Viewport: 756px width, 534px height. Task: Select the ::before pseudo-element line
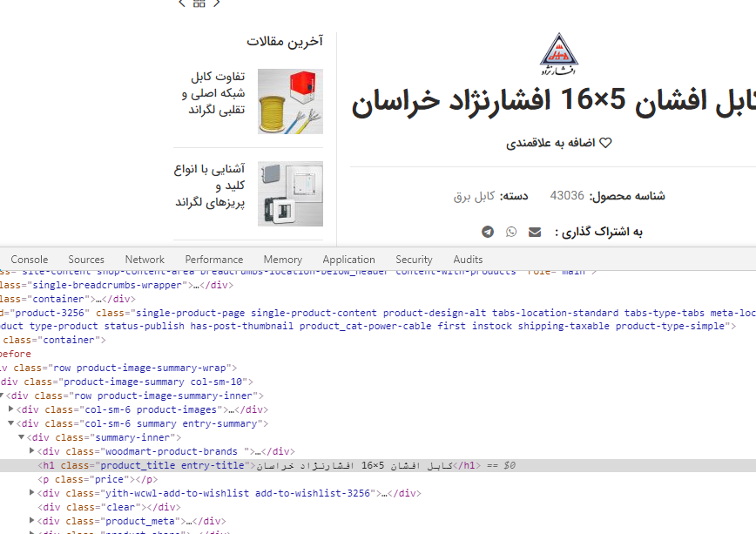tap(16, 354)
